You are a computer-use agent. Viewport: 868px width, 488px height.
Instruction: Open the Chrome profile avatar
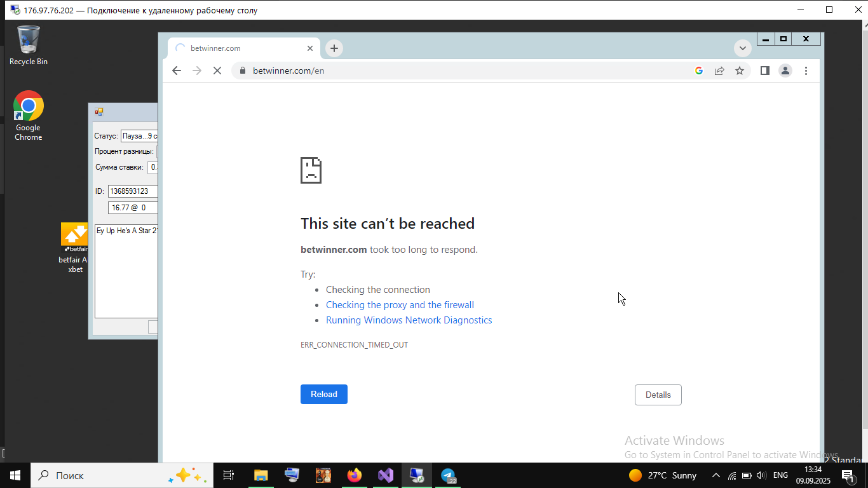point(785,71)
